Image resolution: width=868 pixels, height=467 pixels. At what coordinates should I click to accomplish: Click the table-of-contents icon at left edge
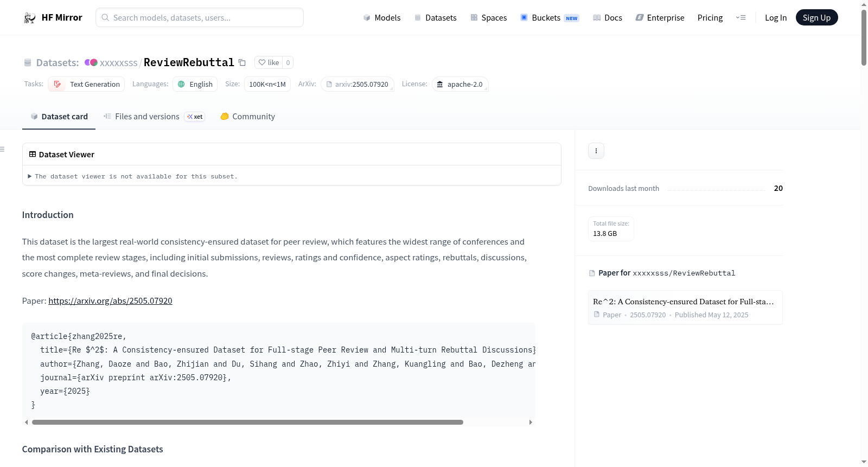click(x=2, y=149)
